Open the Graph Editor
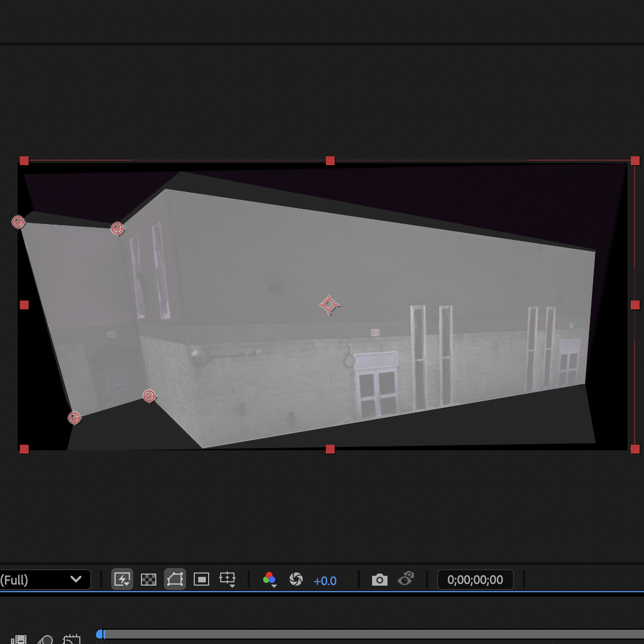 (x=71, y=640)
